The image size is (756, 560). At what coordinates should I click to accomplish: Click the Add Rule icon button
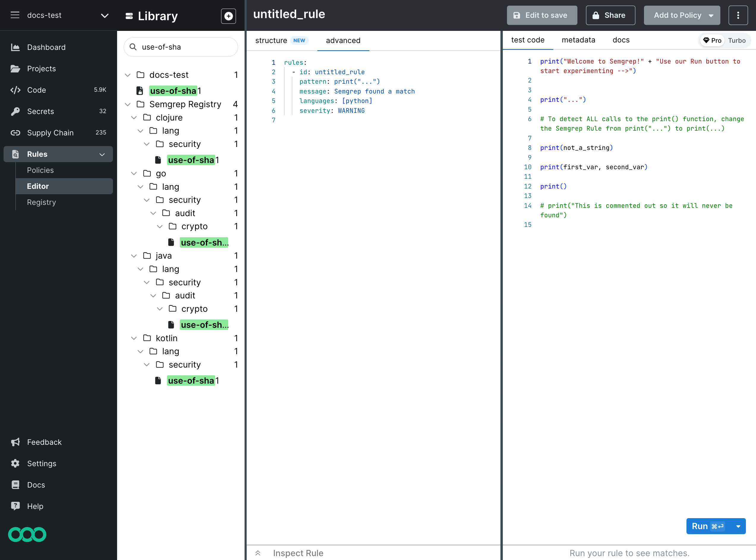tap(229, 15)
